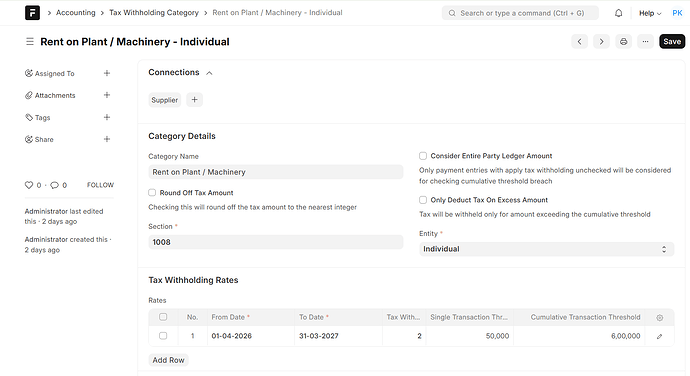
Task: Add an assignee with plus icon
Action: click(x=106, y=73)
